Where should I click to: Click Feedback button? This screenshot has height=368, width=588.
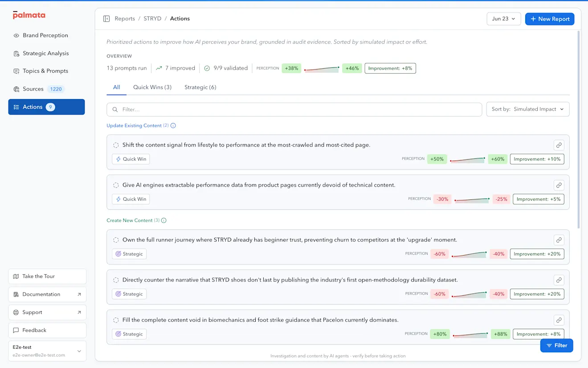pyautogui.click(x=47, y=331)
